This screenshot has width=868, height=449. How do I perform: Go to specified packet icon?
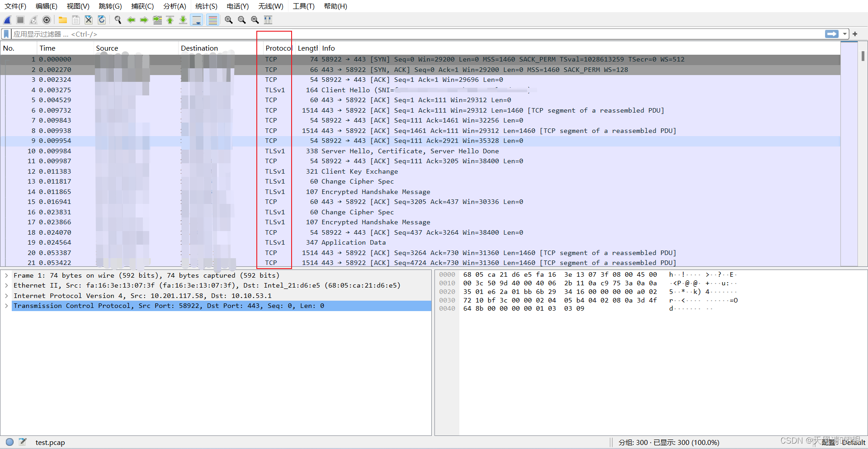pos(157,20)
